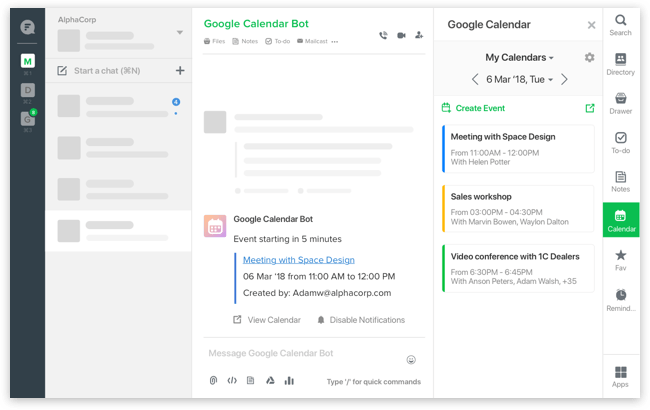The width and height of the screenshot is (650, 410).
Task: Open Search in the right sidebar
Action: (x=620, y=25)
